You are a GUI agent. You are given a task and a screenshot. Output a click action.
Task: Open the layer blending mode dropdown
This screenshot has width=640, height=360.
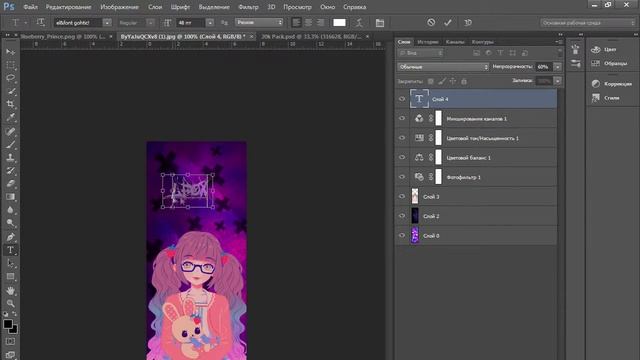[x=442, y=67]
